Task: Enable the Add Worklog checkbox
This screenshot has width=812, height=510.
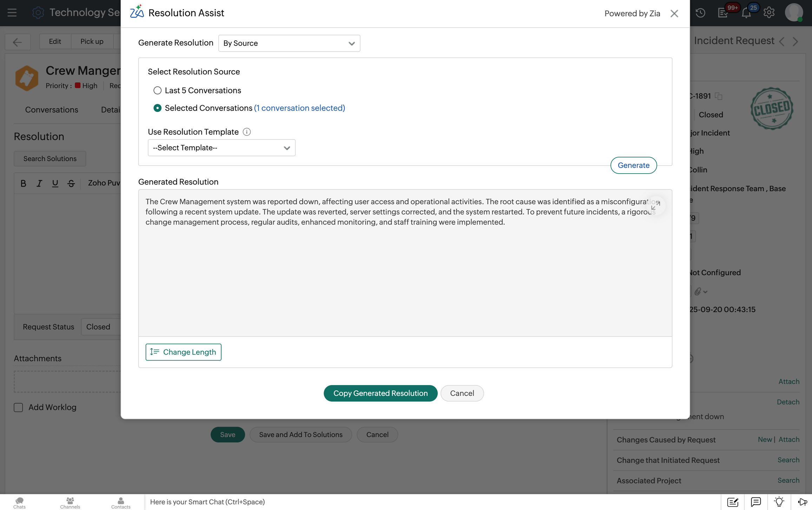Action: tap(18, 407)
